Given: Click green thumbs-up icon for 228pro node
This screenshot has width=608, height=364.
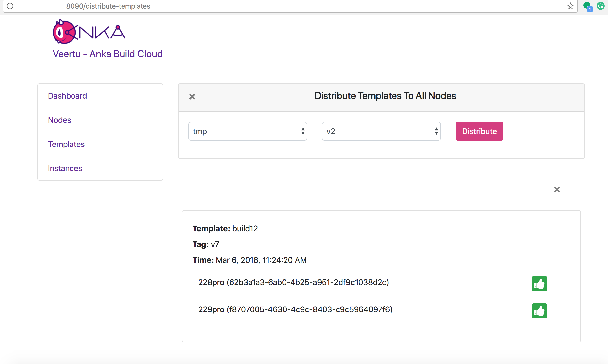Looking at the screenshot, I should [x=539, y=284].
